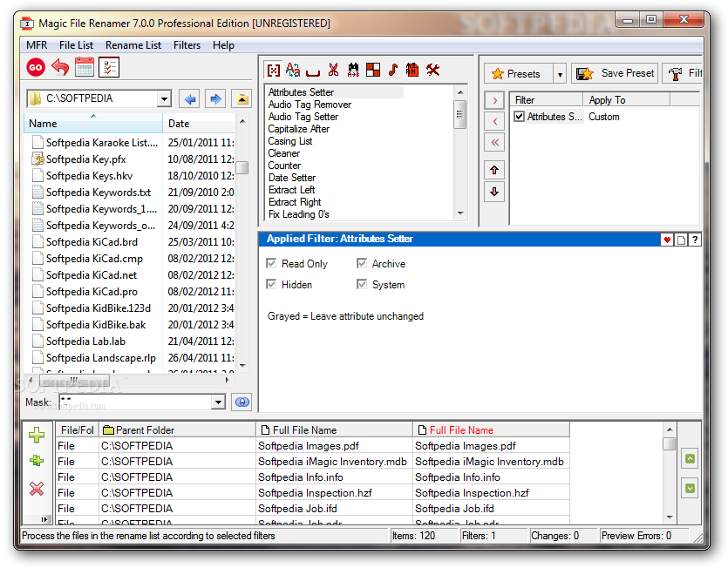
Task: Select the Aa casing filter category icon
Action: [x=293, y=70]
